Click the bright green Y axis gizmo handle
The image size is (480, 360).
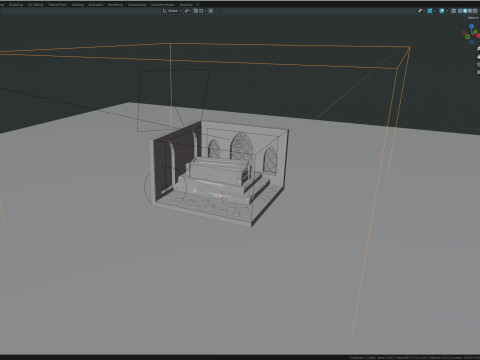[x=475, y=32]
